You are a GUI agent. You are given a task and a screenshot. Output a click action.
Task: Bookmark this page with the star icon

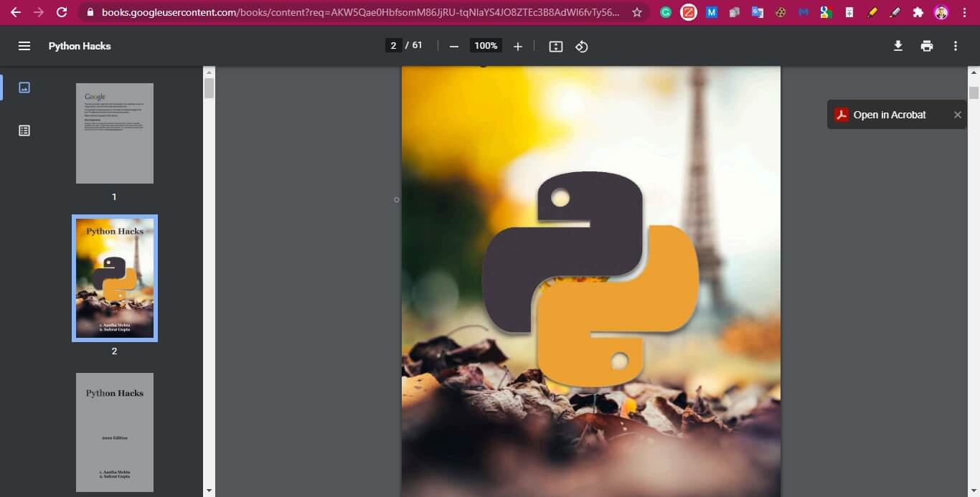(637, 12)
